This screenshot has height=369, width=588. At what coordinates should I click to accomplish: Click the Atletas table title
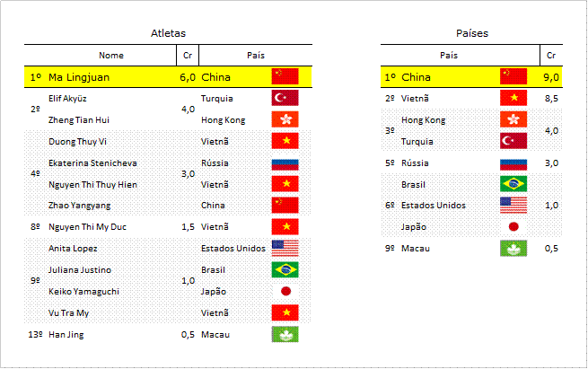tap(168, 33)
